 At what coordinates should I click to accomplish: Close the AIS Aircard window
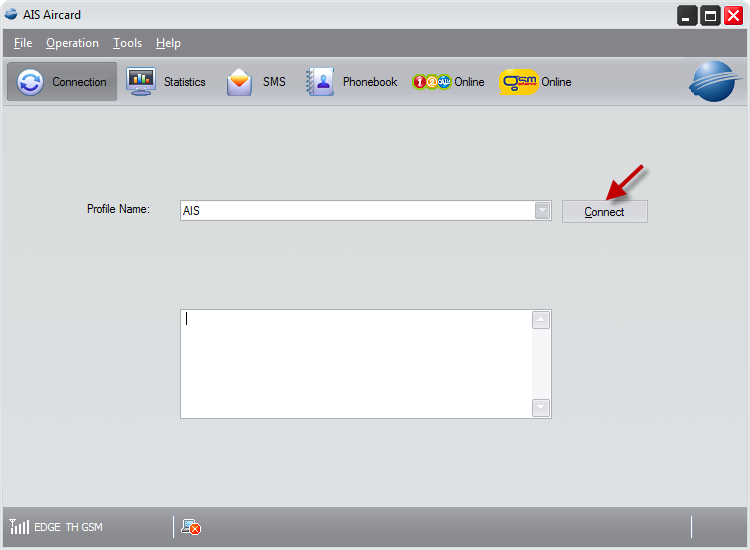(x=733, y=15)
